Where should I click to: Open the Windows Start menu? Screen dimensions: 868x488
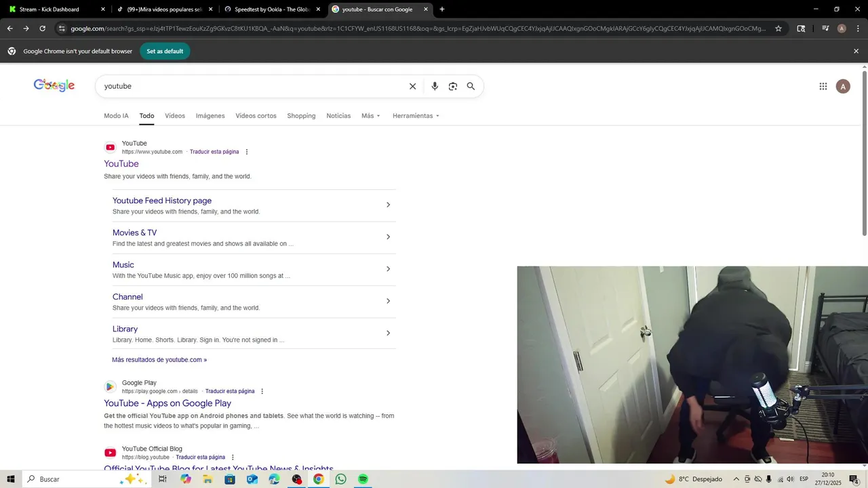point(11,479)
